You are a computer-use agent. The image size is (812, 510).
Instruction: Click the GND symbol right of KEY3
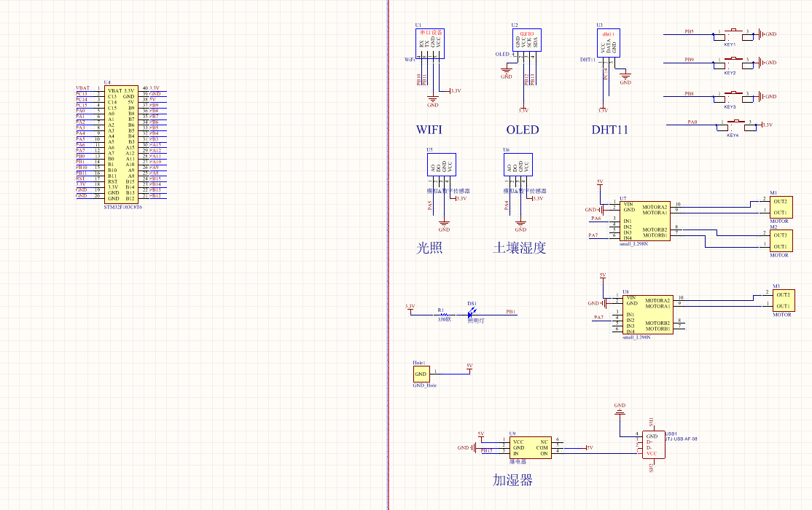pyautogui.click(x=768, y=96)
